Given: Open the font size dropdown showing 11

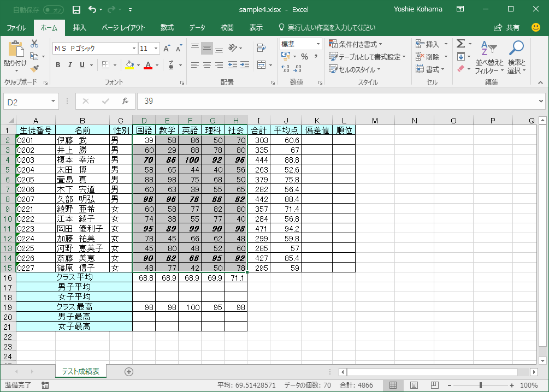Looking at the screenshot, I should [x=156, y=48].
